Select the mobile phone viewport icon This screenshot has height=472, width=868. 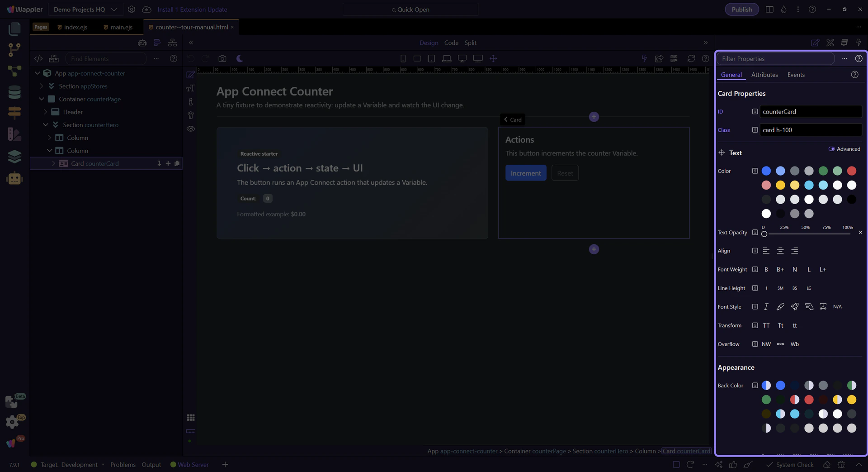coord(403,58)
